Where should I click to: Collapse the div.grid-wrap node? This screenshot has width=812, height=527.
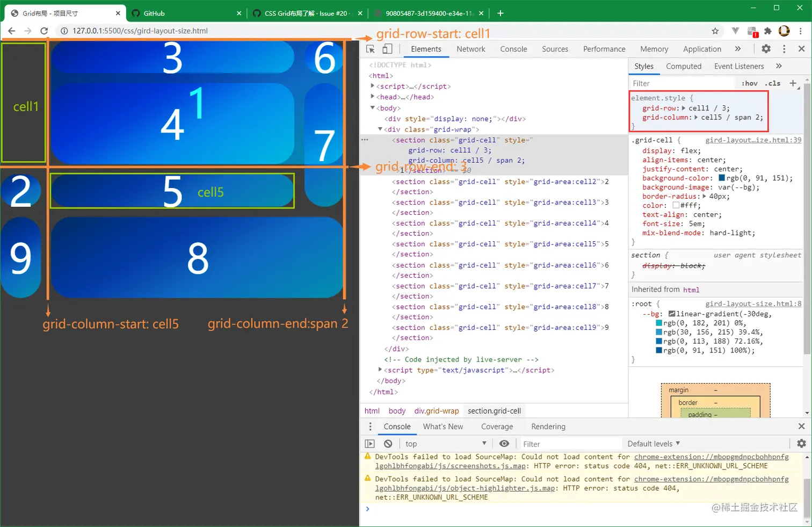point(380,129)
